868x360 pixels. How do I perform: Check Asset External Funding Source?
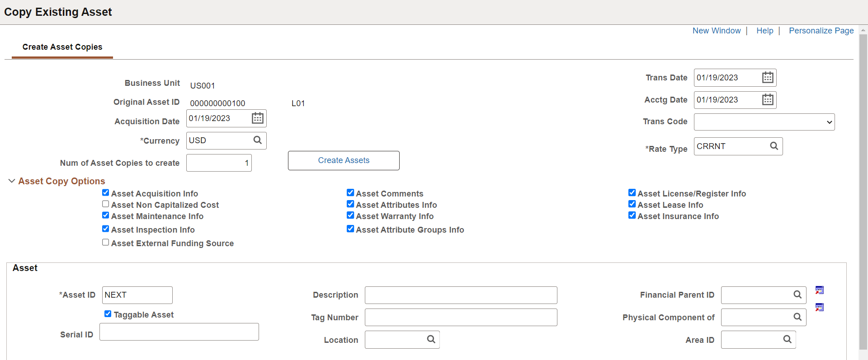click(106, 243)
